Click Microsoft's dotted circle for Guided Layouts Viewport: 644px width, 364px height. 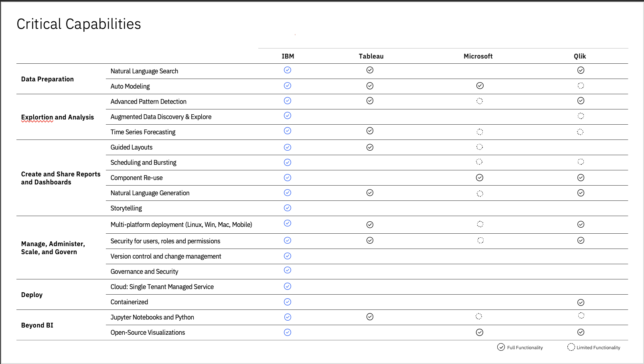point(480,147)
